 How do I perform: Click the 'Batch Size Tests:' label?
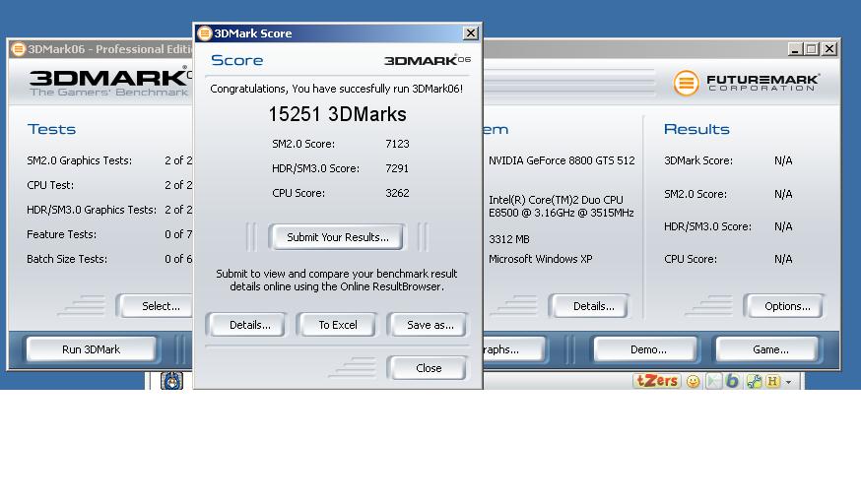(x=67, y=259)
